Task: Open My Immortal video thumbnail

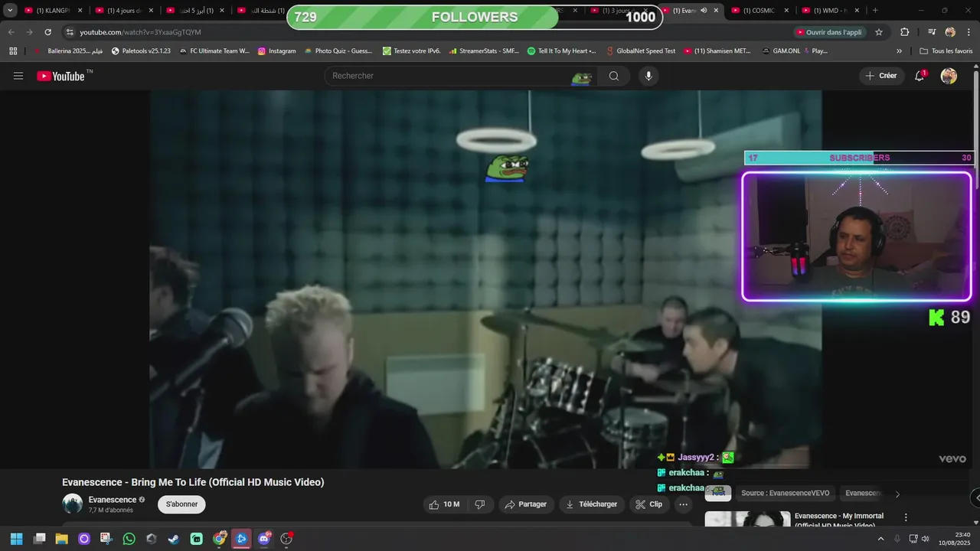Action: pos(747,520)
